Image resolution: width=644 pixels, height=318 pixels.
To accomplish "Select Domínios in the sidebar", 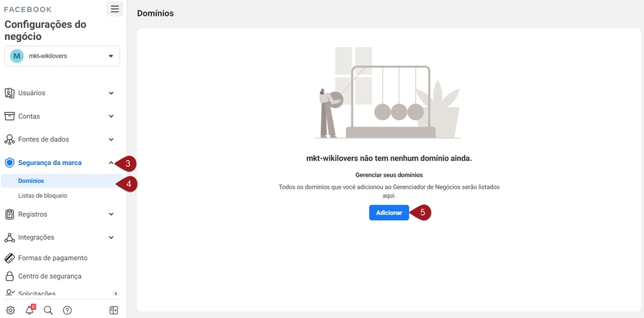I will (31, 182).
